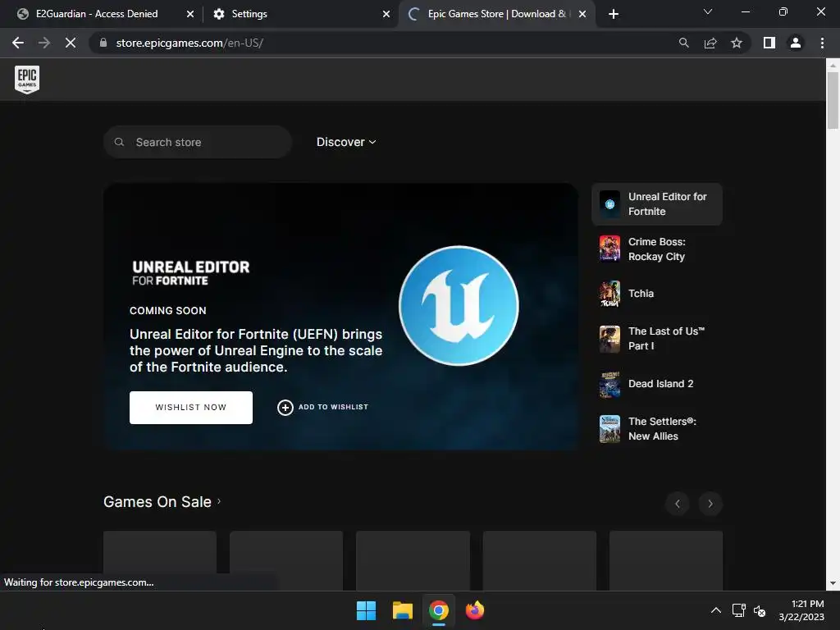Close the Epic Games Store tab
Viewport: 840px width, 630px height.
[582, 14]
